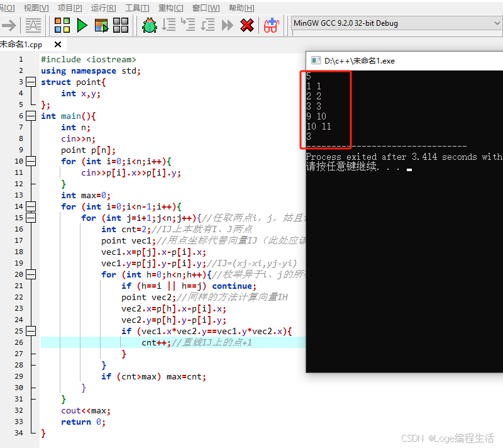Place cursor on cin>>n; line
Screen dimensions: 503x448
tap(78, 139)
